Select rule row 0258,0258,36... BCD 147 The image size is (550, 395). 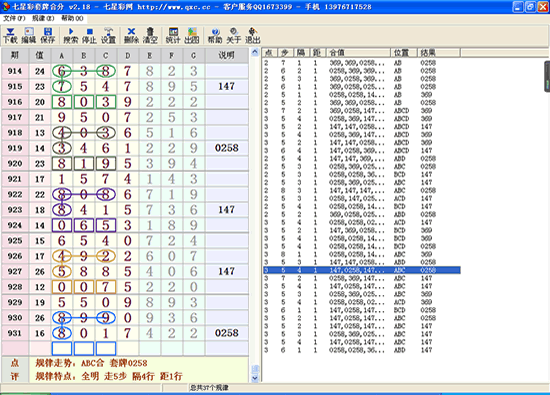click(x=362, y=174)
